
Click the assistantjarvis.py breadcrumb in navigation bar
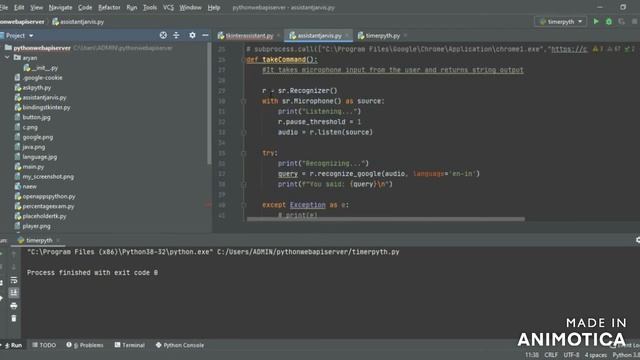coord(78,22)
